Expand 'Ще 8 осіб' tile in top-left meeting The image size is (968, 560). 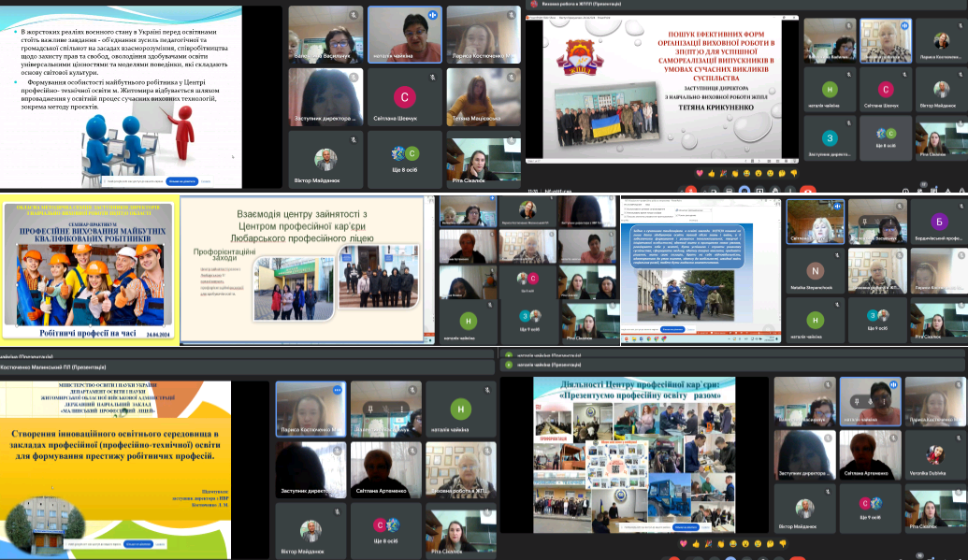pos(405,157)
